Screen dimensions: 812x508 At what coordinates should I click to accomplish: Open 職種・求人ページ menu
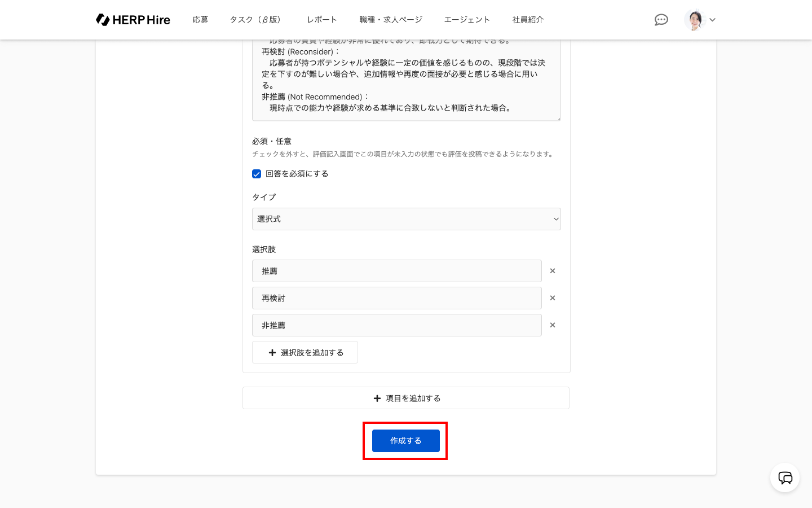tap(391, 20)
